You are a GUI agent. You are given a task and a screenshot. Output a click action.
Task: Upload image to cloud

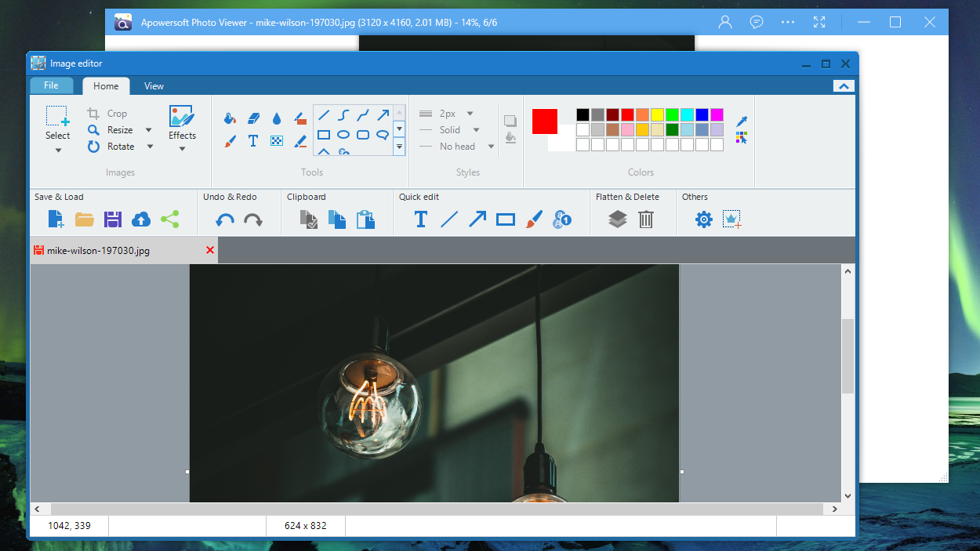point(141,219)
